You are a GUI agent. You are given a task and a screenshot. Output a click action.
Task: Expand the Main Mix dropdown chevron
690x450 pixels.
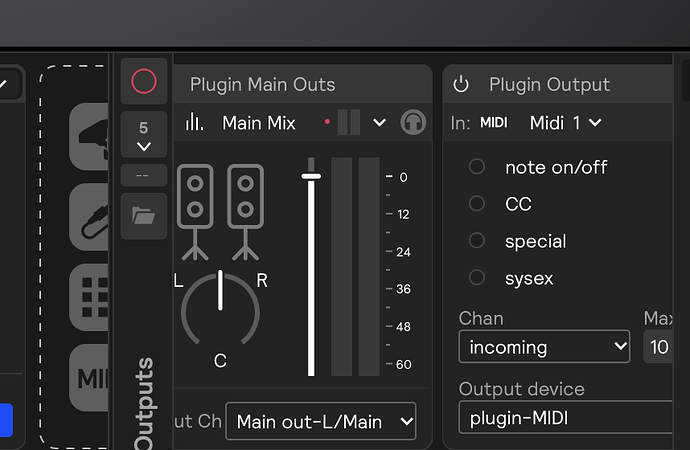click(x=379, y=123)
